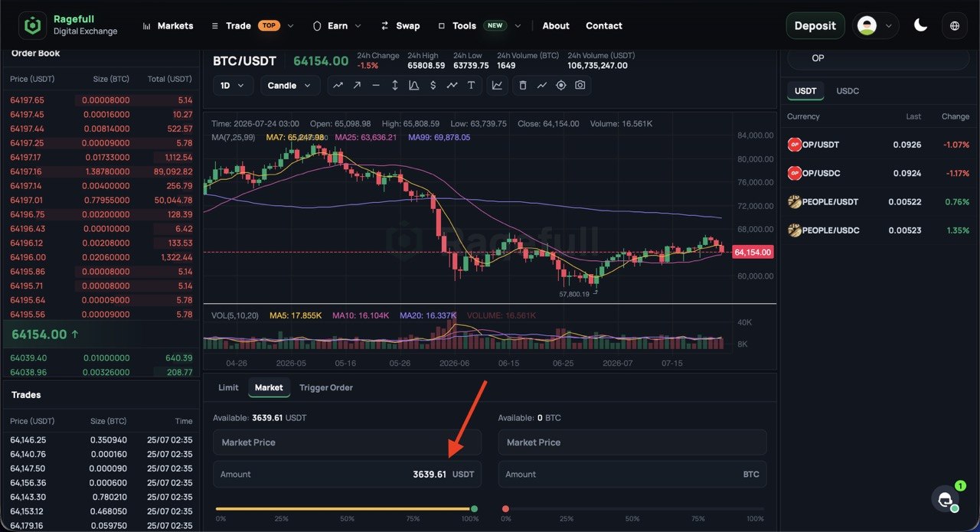Click the search field containing OP
This screenshot has width=980, height=532.
tap(878, 58)
